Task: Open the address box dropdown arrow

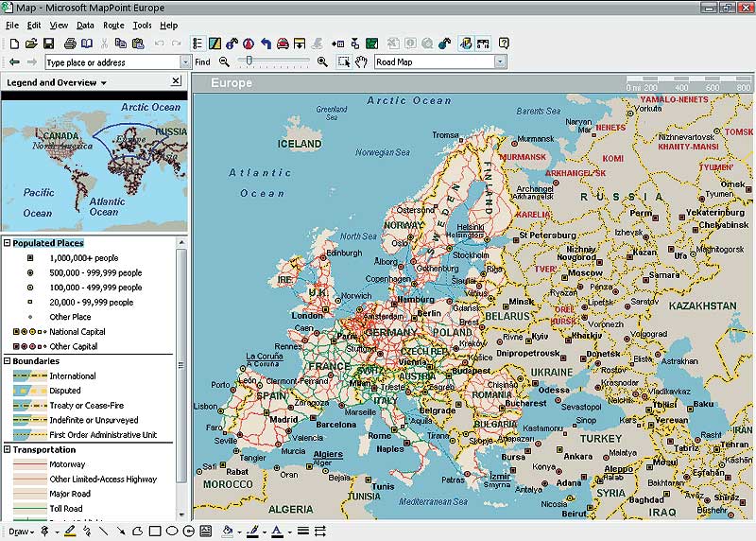Action: (x=185, y=62)
